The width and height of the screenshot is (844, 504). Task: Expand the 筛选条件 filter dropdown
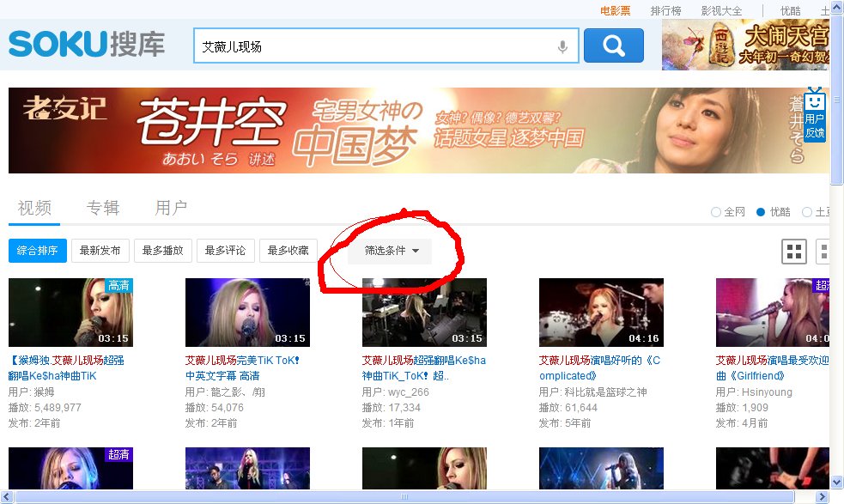point(391,251)
